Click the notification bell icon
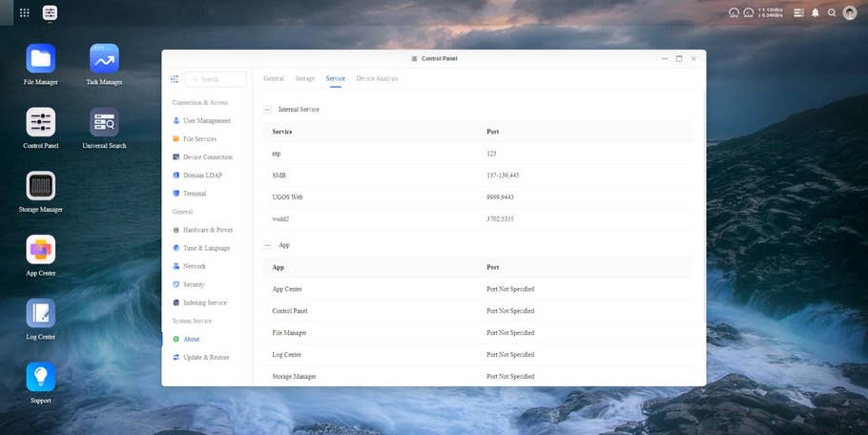The image size is (868, 435). pos(816,13)
